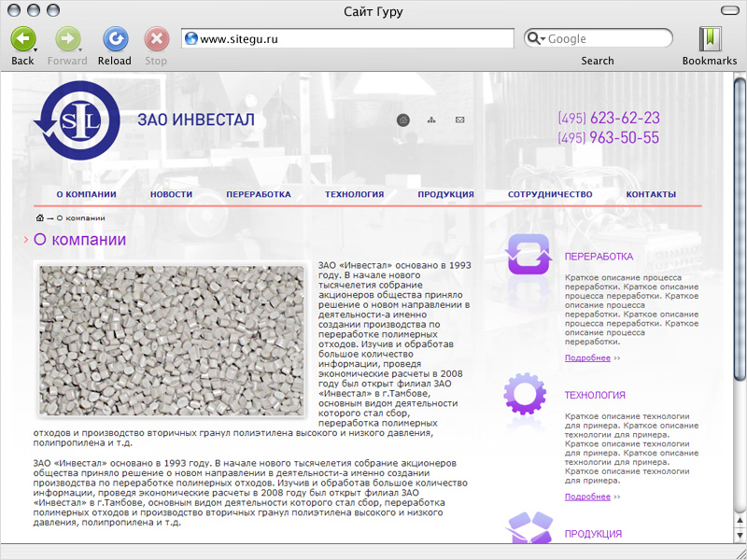Click the ISL company logo
This screenshot has width=747, height=560.
77,120
